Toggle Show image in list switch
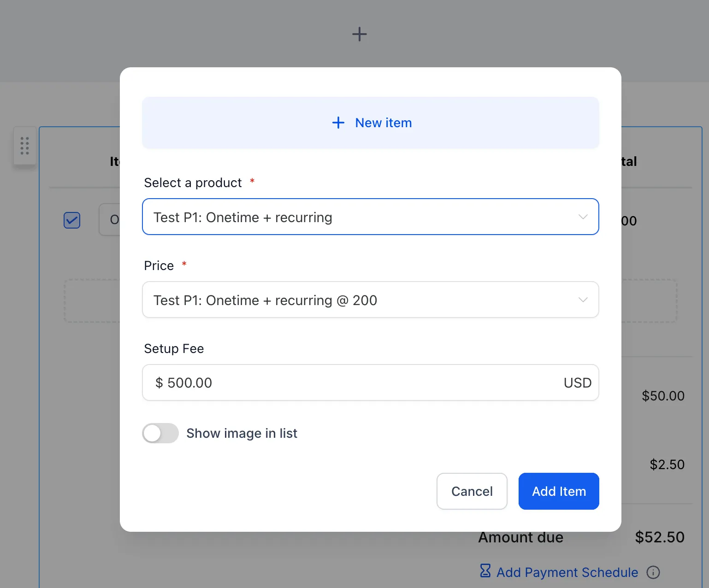Viewport: 709px width, 588px height. point(160,433)
